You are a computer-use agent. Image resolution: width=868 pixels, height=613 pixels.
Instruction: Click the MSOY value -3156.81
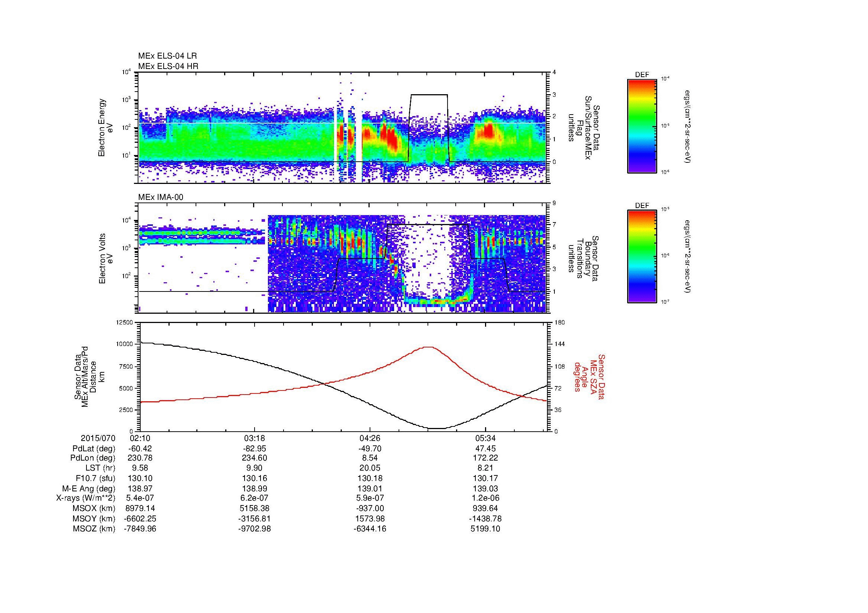pos(255,518)
